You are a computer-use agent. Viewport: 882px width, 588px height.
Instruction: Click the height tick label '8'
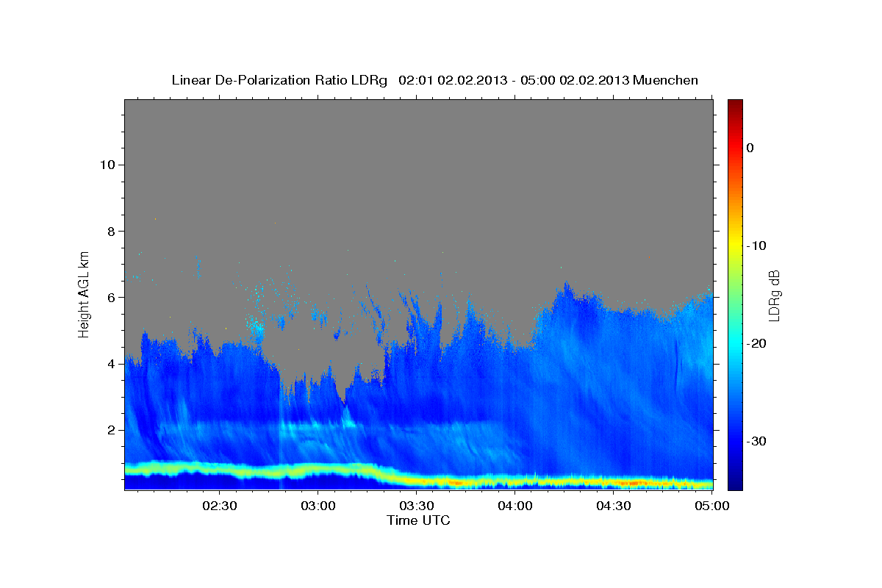click(x=110, y=231)
